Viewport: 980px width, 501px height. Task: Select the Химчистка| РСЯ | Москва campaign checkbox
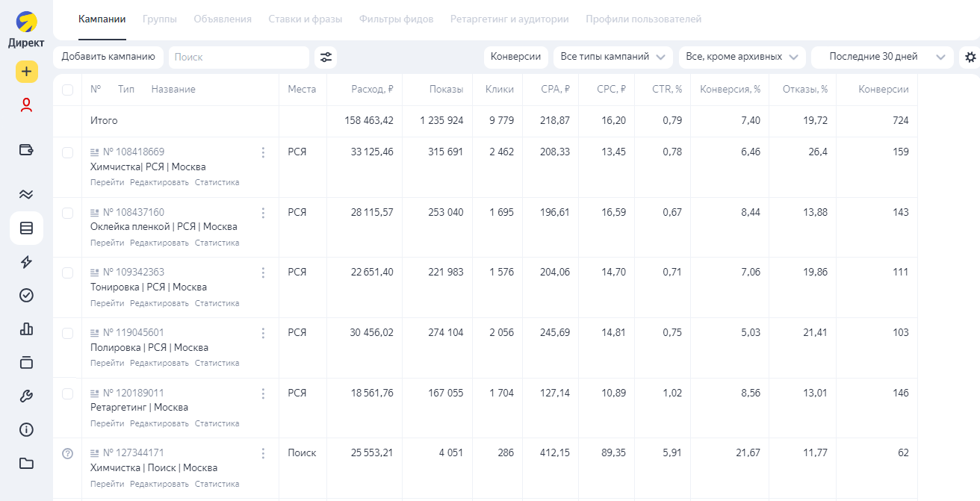68,152
